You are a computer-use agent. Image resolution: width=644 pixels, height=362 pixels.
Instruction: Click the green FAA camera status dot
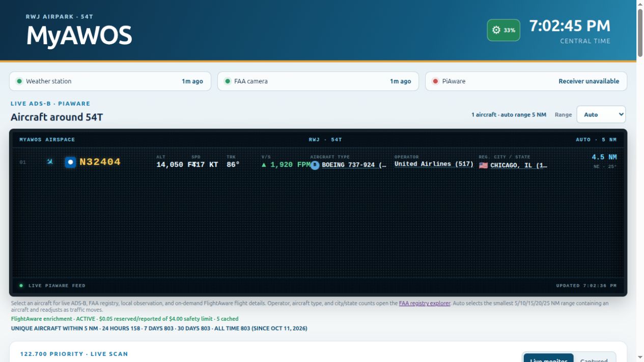click(x=228, y=81)
